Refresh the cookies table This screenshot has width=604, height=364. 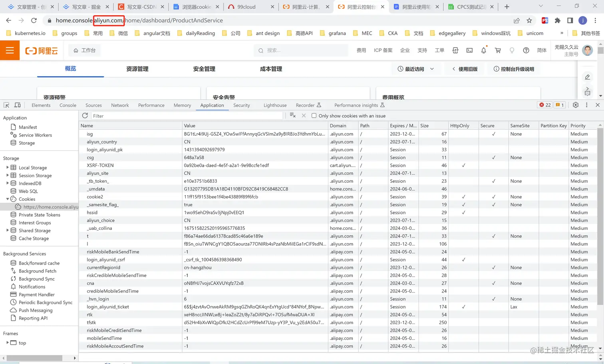(85, 116)
